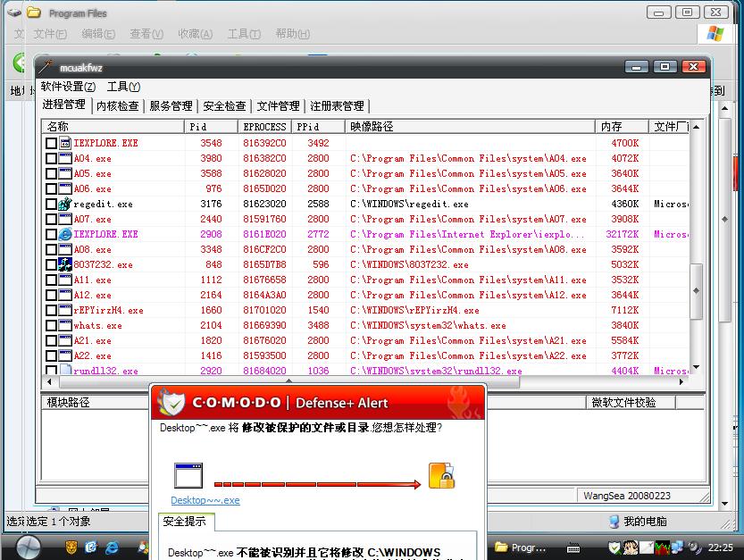Click the Internet Explorer icon of IEXPLORE.EXE (Pid 2908)
The height and width of the screenshot is (560, 744).
coord(65,234)
